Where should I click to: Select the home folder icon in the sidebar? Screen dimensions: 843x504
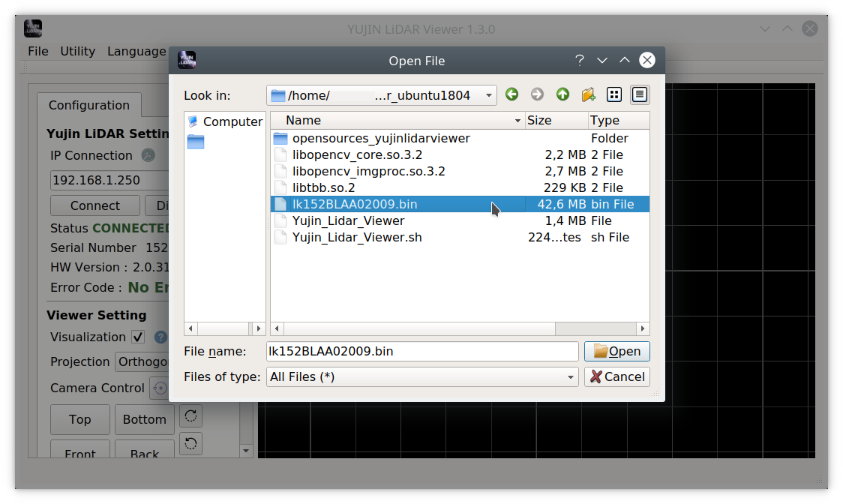tap(196, 142)
